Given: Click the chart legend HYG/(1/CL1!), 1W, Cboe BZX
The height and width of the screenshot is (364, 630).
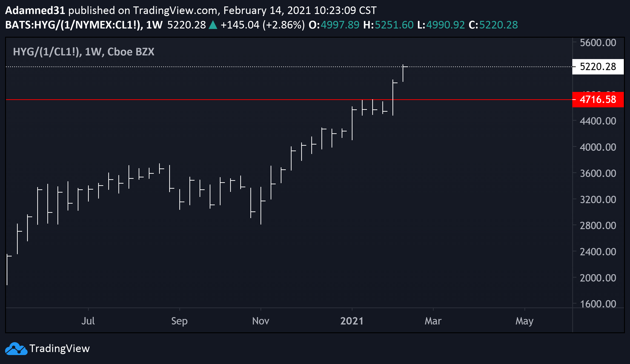Looking at the screenshot, I should point(83,52).
